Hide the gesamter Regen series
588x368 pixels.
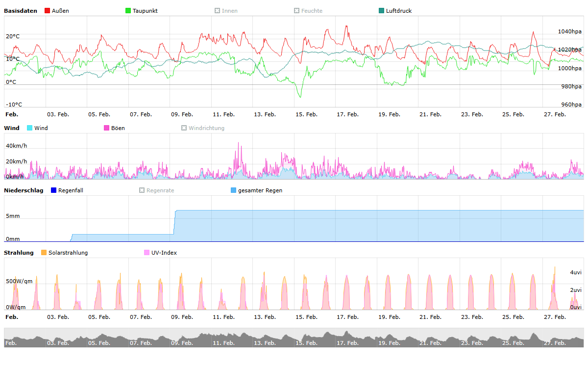(234, 190)
